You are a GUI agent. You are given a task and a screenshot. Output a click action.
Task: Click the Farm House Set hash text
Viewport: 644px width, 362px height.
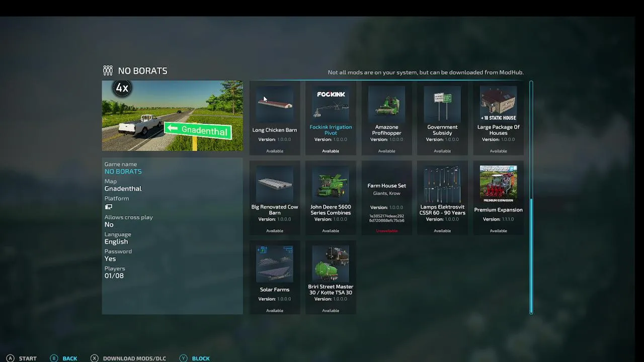(x=386, y=218)
